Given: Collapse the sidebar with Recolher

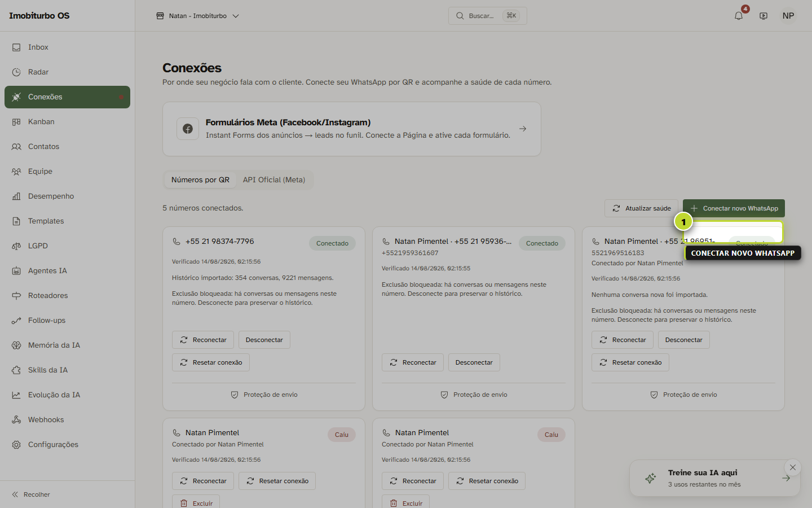Looking at the screenshot, I should click(31, 494).
